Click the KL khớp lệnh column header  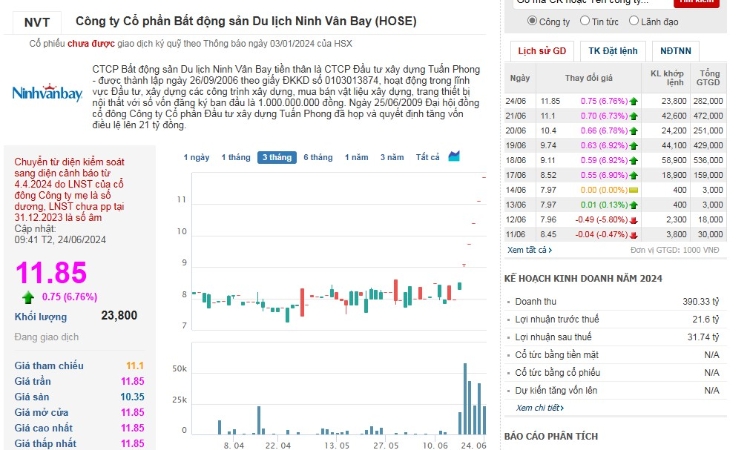point(666,77)
